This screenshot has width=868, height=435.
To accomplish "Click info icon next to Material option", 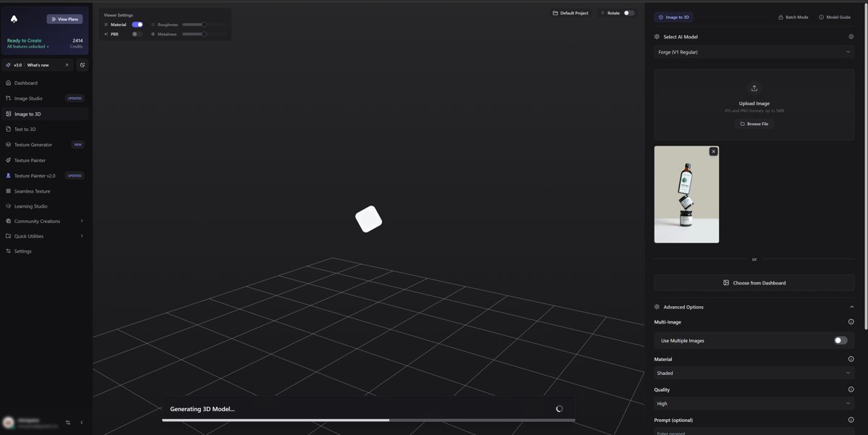I will point(851,359).
